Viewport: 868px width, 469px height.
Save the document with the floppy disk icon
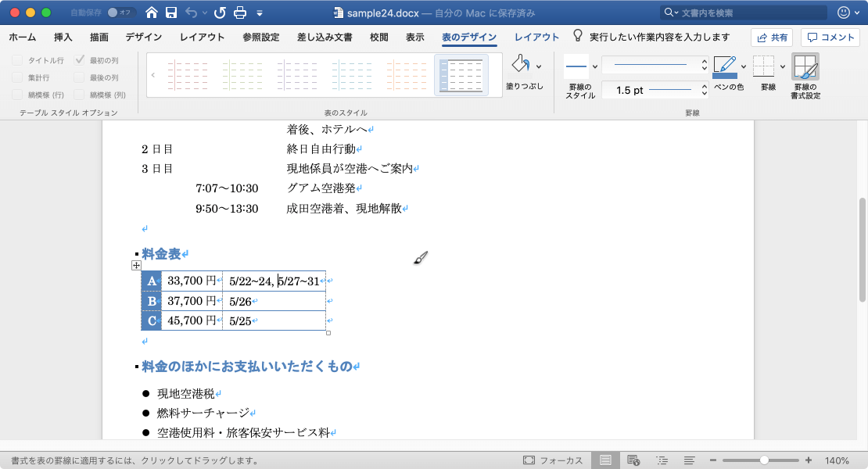click(171, 13)
